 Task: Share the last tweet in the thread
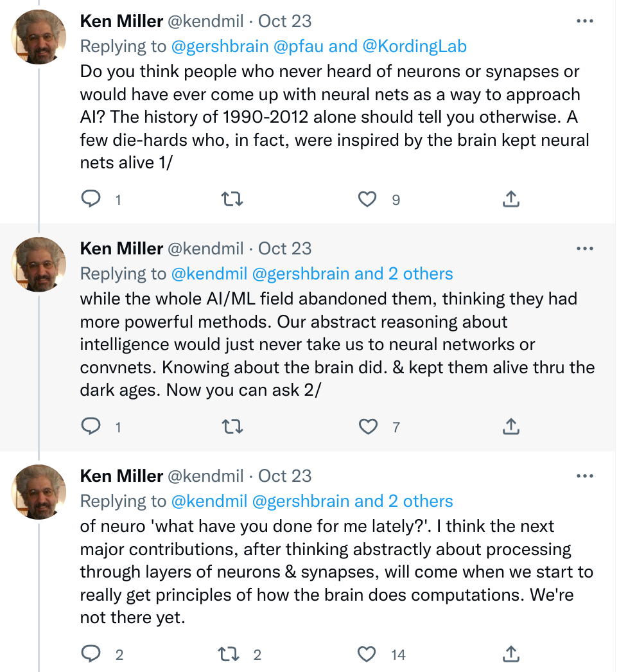510,654
